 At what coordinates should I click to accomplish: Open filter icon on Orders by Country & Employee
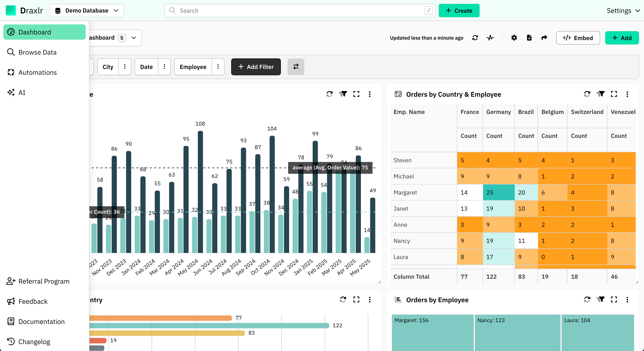point(600,94)
